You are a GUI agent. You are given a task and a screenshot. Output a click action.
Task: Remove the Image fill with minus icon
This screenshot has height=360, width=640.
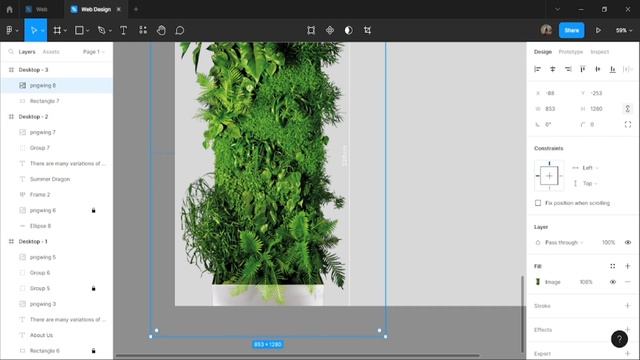[x=628, y=282]
